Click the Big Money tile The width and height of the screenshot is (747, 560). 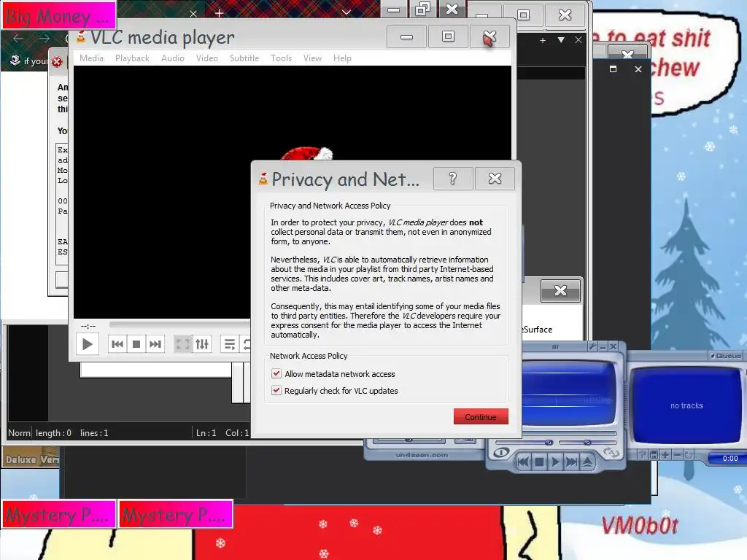tap(60, 15)
